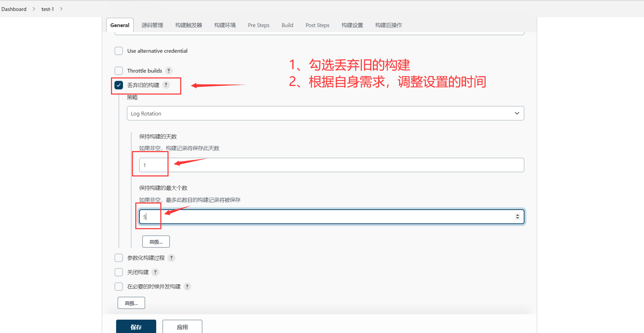Open Pre Steps tab

[x=259, y=25]
